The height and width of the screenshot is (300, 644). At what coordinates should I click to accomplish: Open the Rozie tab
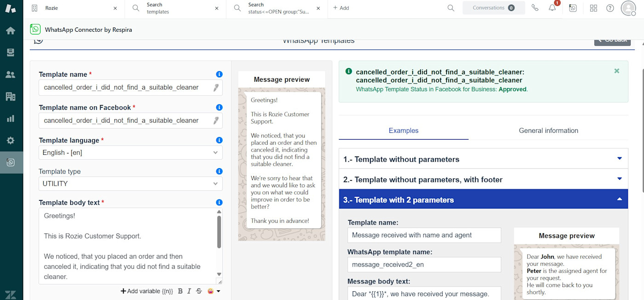click(x=74, y=8)
